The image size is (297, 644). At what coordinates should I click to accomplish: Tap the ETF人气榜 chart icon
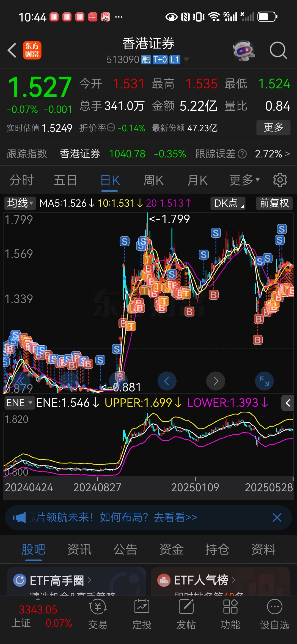tap(164, 580)
